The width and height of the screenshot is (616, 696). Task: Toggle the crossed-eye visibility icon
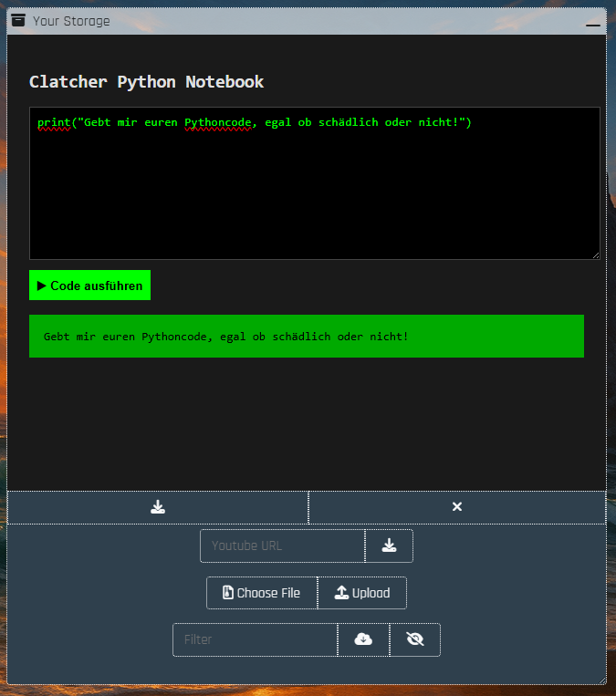point(415,639)
